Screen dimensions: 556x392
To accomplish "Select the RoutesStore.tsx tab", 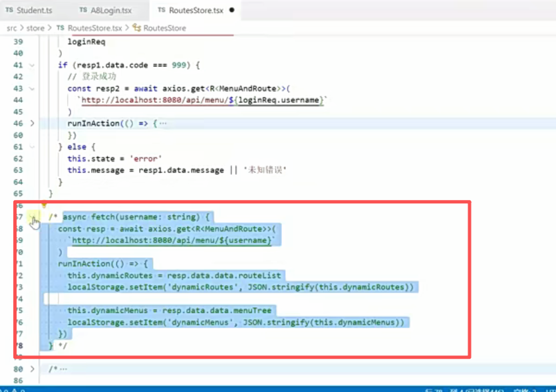I will (196, 10).
